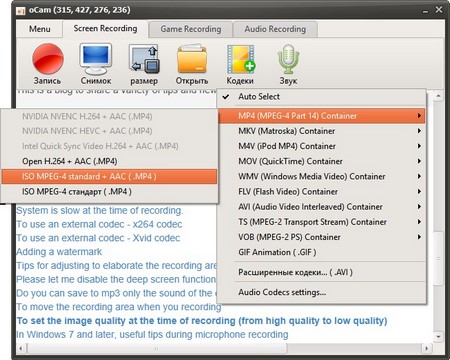
Task: Click the oCam app icon in title bar
Action: click(x=21, y=11)
